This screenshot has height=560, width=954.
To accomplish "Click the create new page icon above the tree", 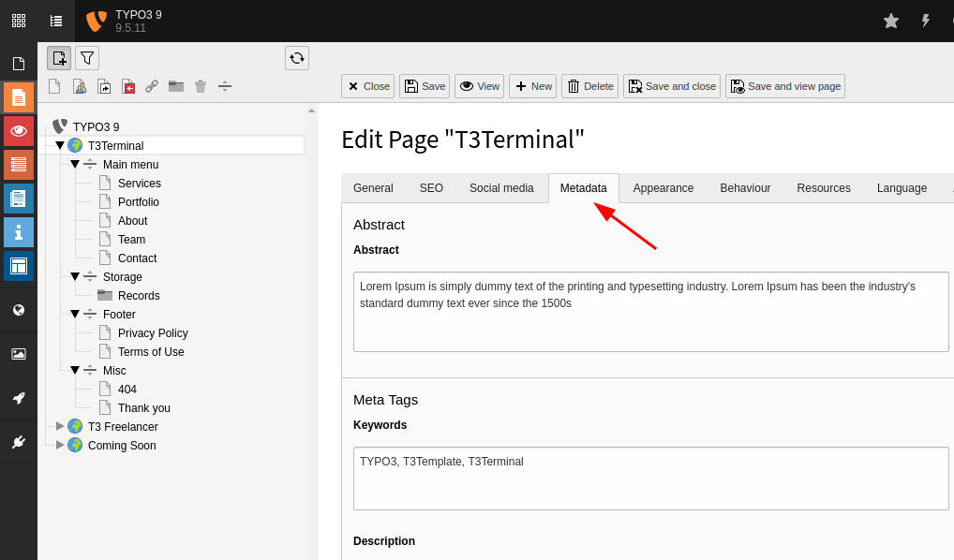I will pos(58,57).
